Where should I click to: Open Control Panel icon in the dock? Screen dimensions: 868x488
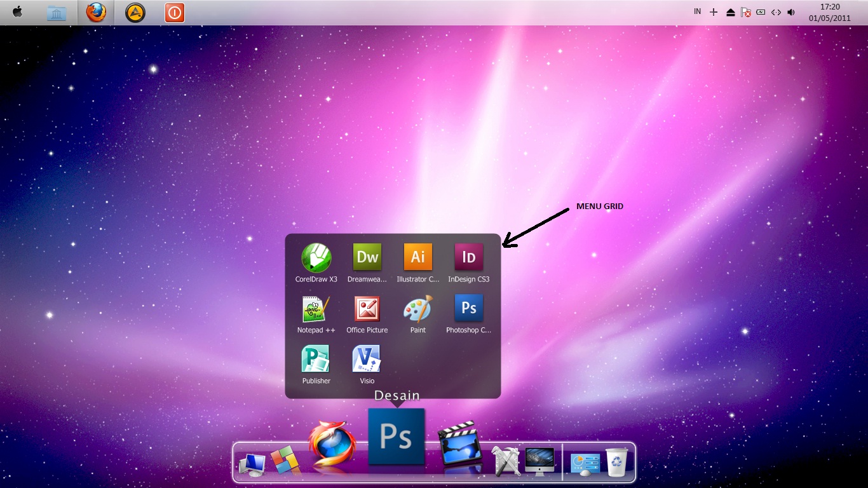pos(585,463)
